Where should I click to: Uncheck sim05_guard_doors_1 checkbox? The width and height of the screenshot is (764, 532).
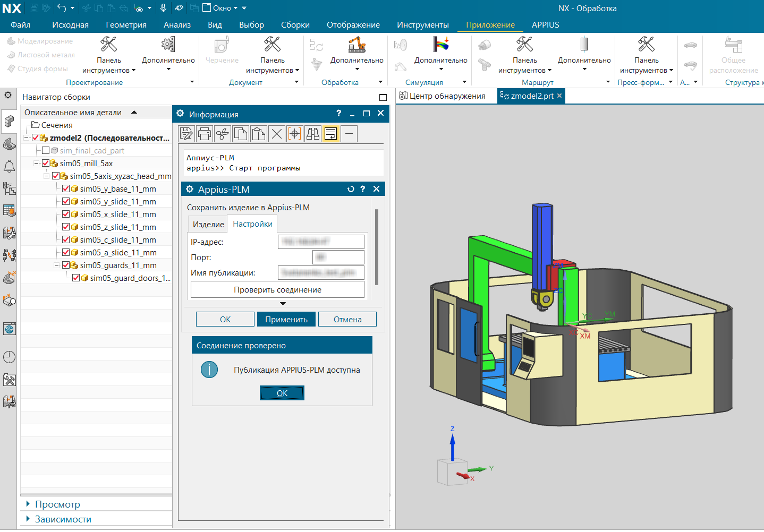[76, 278]
